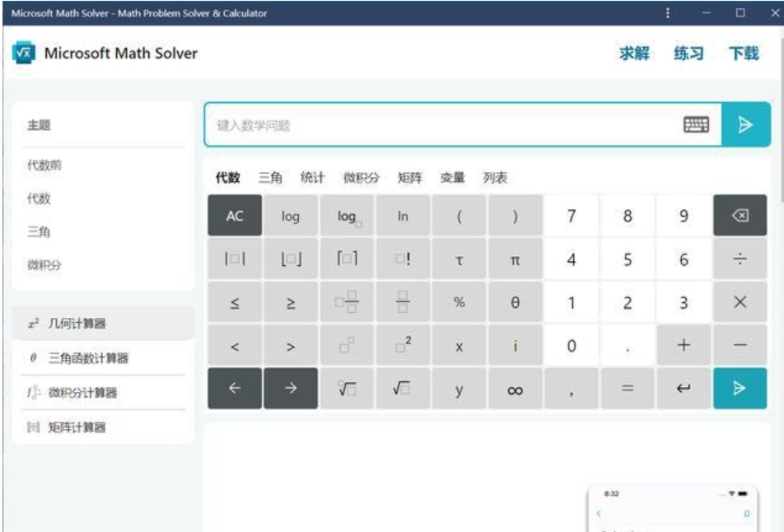
Task: Open the app's three-dot menu
Action: click(668, 13)
